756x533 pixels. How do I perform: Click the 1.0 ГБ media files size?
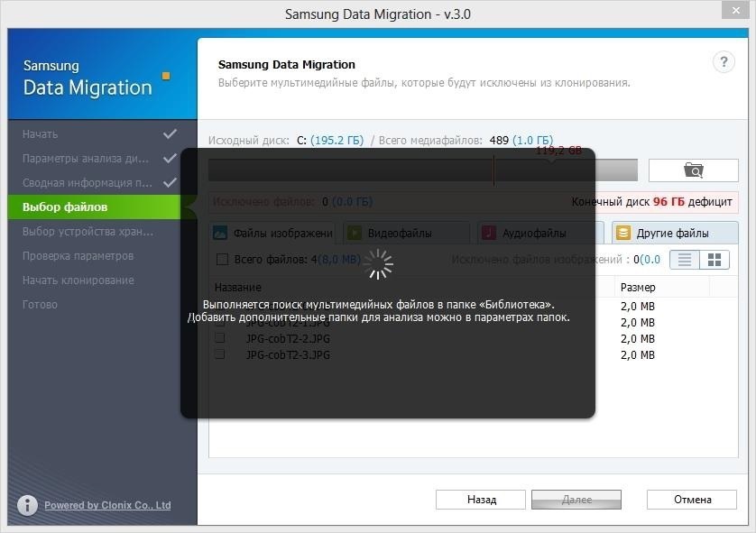point(533,140)
